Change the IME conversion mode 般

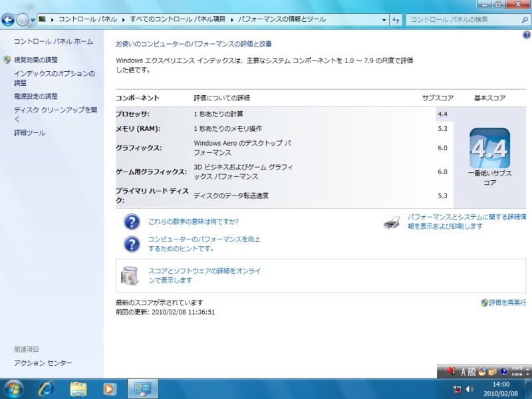[x=472, y=372]
